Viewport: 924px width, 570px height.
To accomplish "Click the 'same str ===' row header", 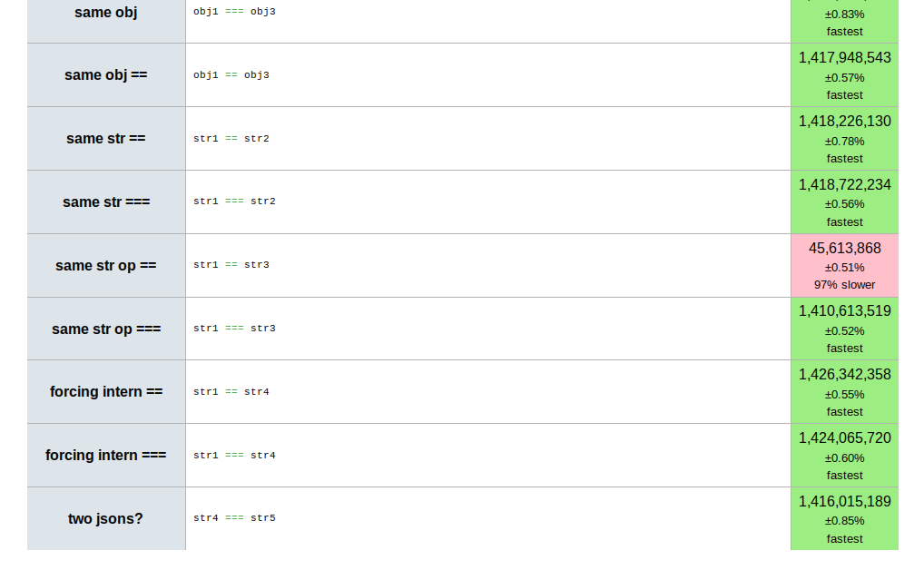I will 106,202.
